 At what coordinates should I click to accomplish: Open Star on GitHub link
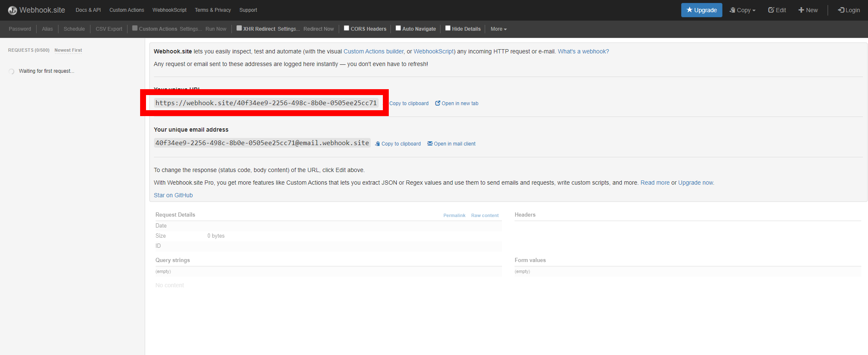point(173,195)
